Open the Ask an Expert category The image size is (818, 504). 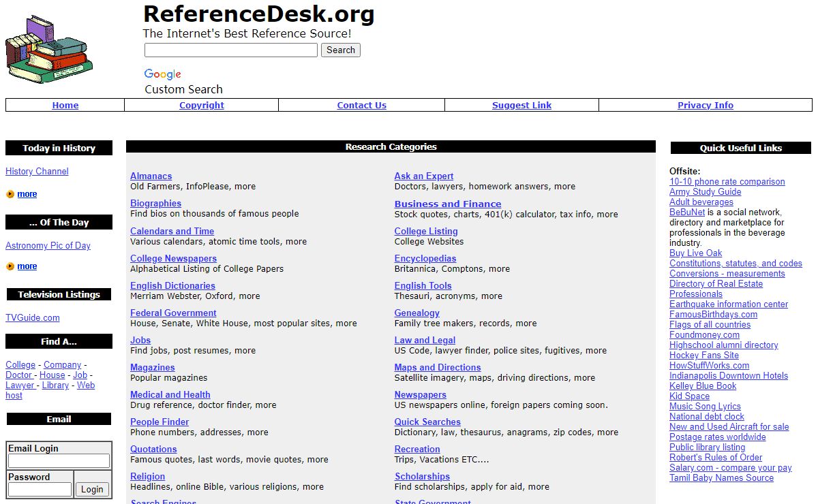(x=424, y=176)
